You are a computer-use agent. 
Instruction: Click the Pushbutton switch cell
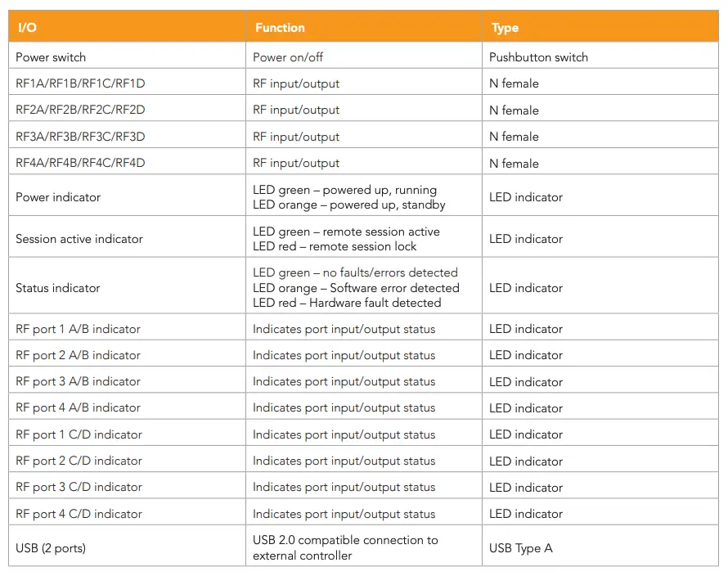538,57
